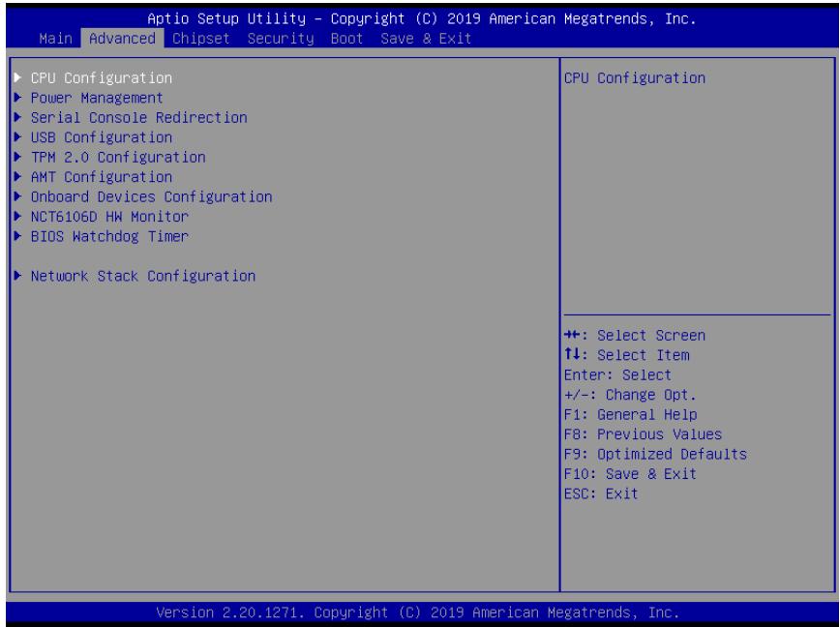Select TPM 2.0 Configuration
The width and height of the screenshot is (840, 627).
(x=118, y=158)
